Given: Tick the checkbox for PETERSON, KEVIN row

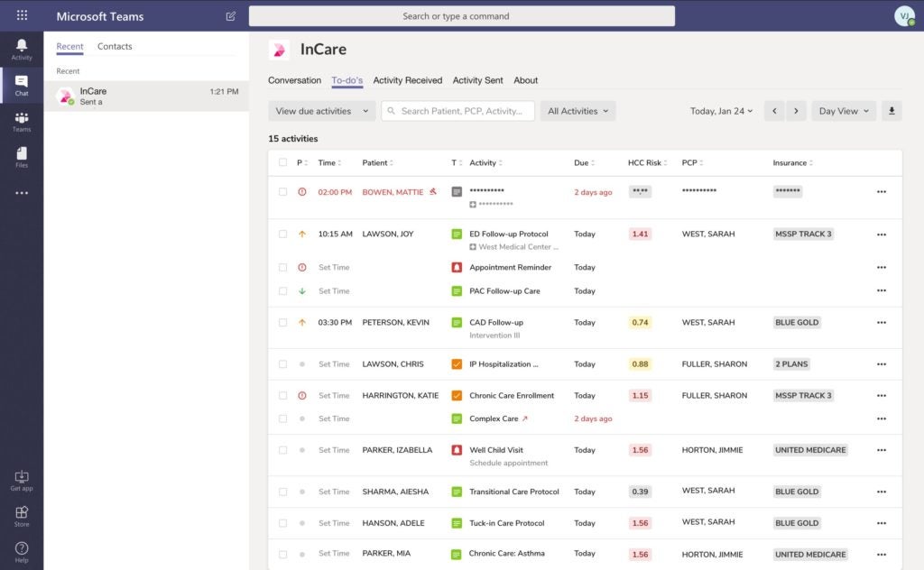Looking at the screenshot, I should click(282, 323).
